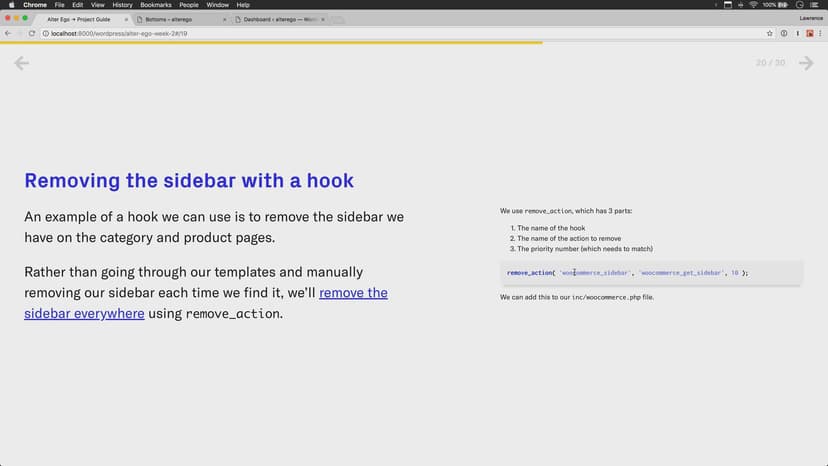
Task: Advance to next slide with right arrow
Action: point(806,63)
